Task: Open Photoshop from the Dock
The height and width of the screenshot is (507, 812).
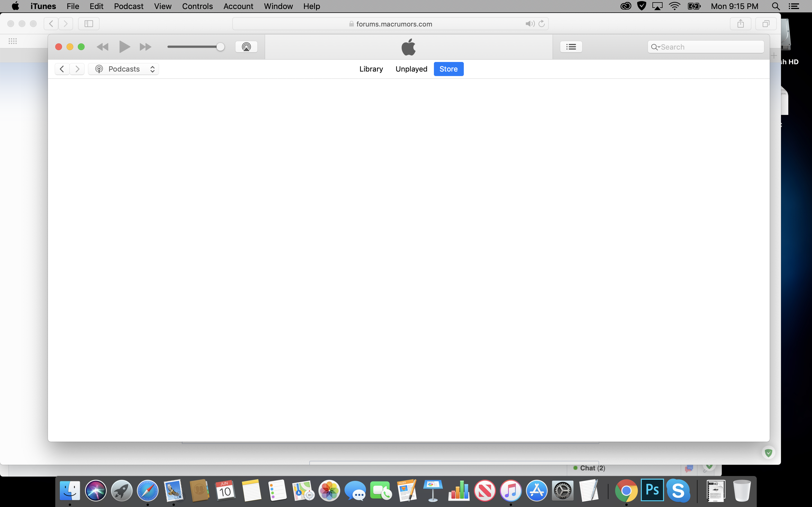Action: point(652,490)
